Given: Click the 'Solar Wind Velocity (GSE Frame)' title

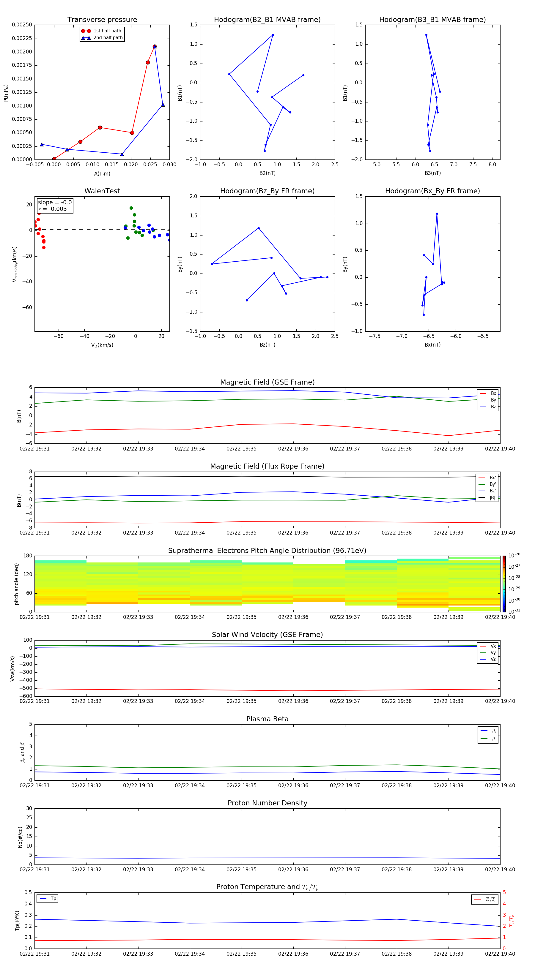Looking at the screenshot, I should [x=267, y=635].
